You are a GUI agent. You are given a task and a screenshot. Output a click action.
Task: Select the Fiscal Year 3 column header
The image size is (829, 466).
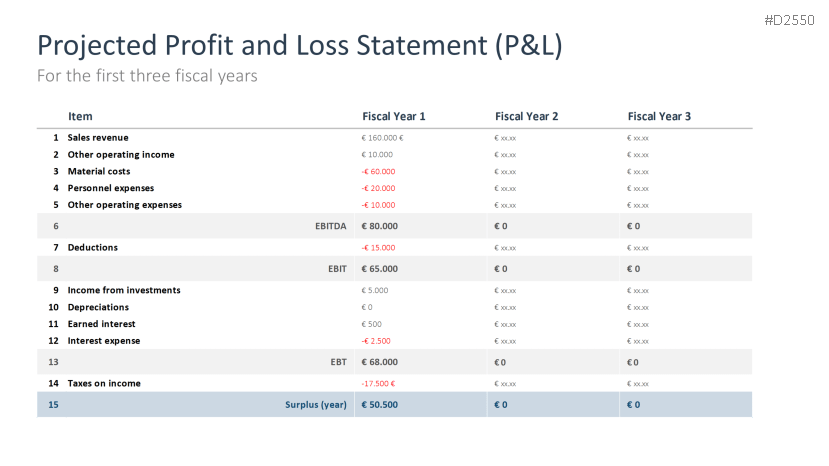(x=659, y=117)
